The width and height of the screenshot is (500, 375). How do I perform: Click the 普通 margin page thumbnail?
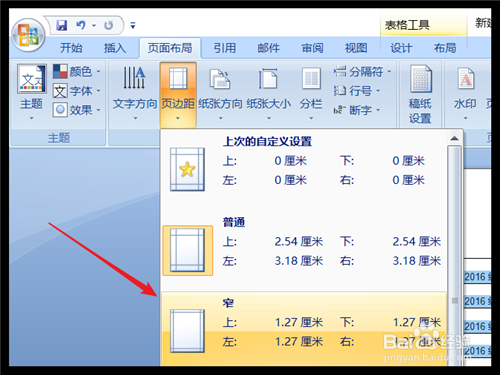[187, 250]
